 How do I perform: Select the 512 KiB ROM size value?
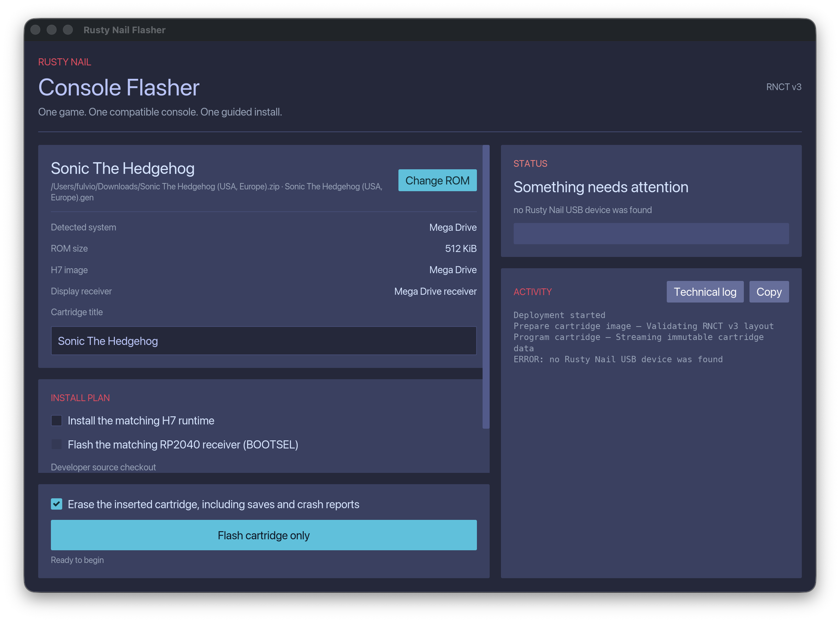460,248
